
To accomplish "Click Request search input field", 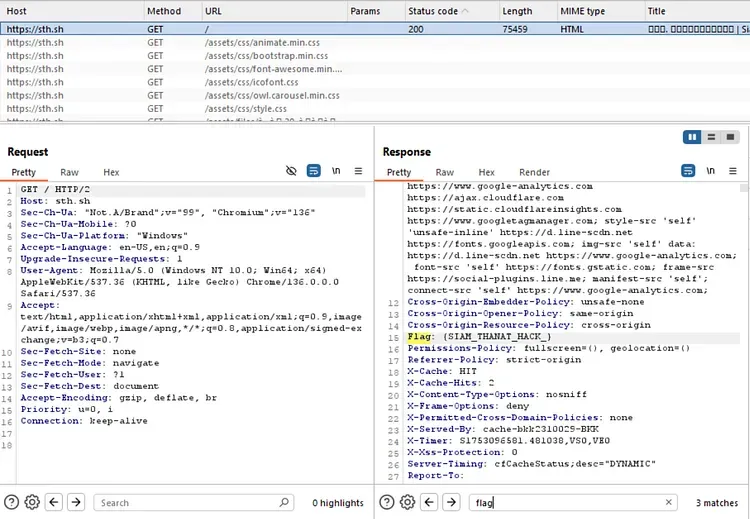I will point(194,502).
